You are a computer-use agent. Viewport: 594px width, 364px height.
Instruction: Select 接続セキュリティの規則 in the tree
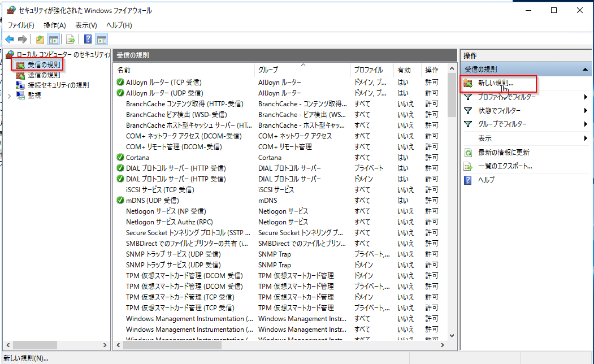click(58, 85)
